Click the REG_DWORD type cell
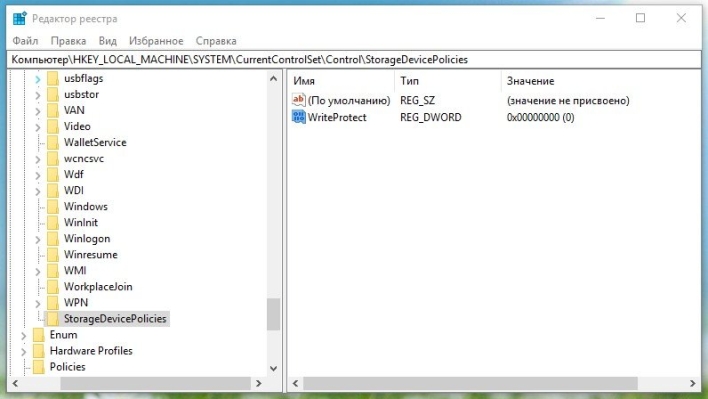 point(431,117)
